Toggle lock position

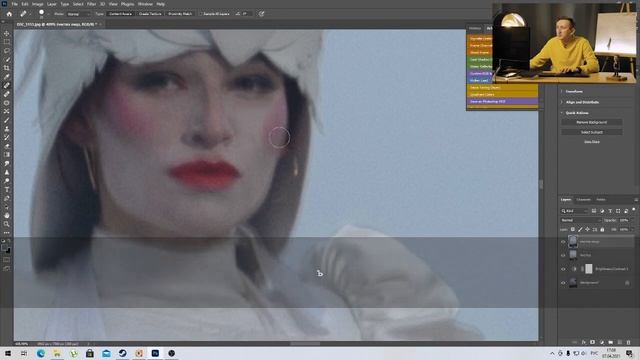pos(587,229)
